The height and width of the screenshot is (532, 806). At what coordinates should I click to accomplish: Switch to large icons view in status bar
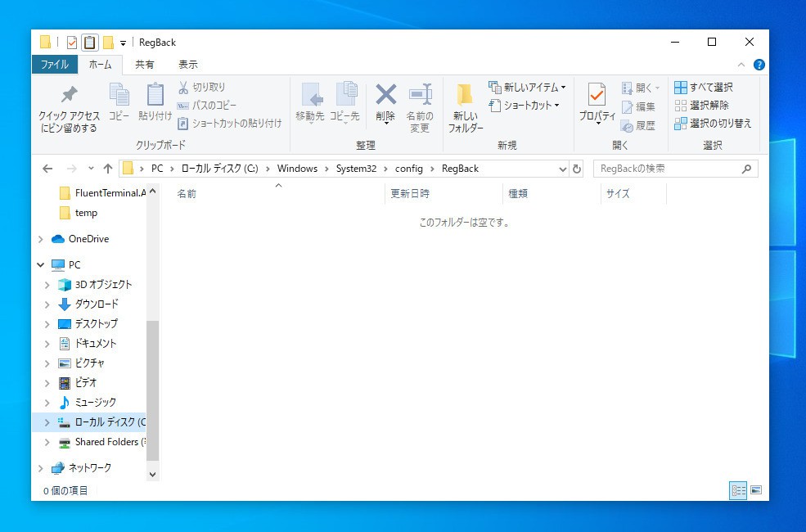pos(756,490)
